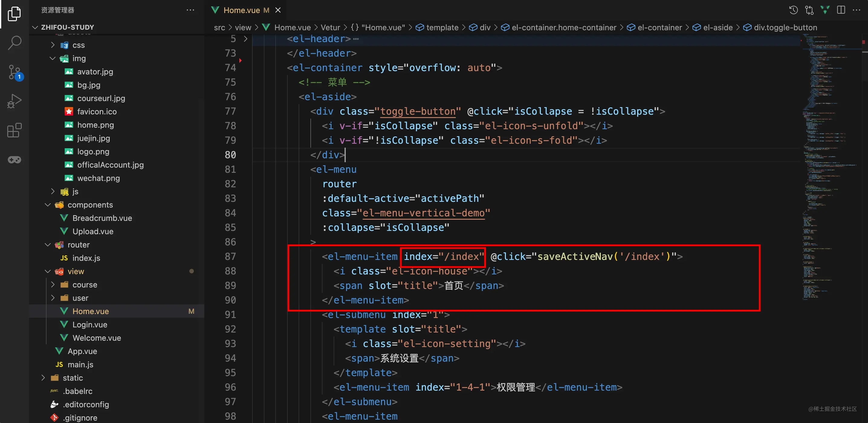Unfold the collapsed el-header at line 5
The image size is (868, 423).
246,39
